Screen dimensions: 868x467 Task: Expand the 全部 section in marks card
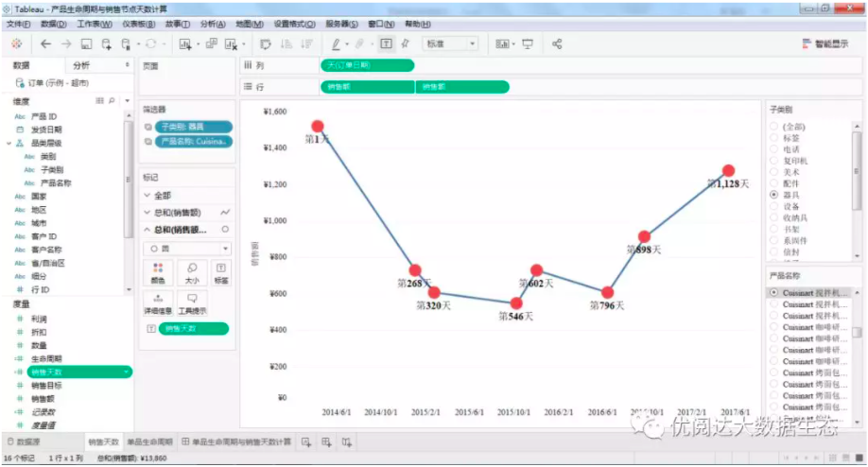148,196
